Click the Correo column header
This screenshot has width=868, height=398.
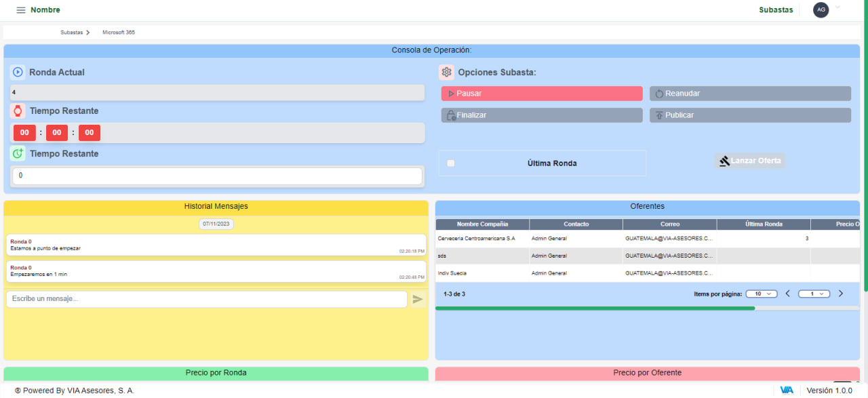pyautogui.click(x=670, y=224)
